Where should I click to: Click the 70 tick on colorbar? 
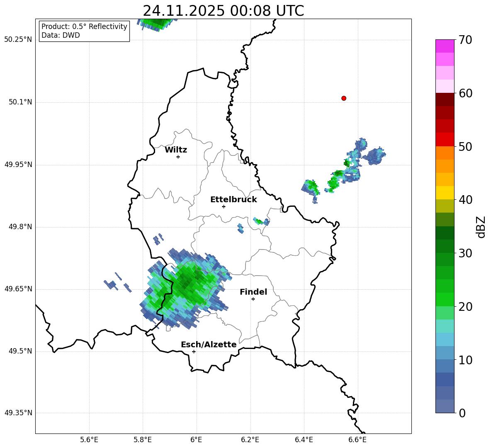click(465, 40)
